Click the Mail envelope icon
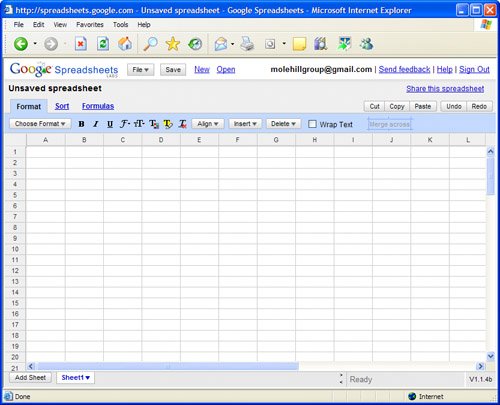The image size is (500, 405). click(x=221, y=44)
